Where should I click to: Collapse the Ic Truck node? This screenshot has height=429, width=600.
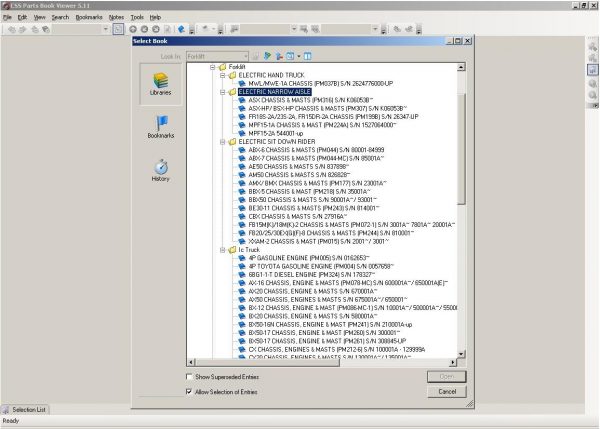click(222, 250)
